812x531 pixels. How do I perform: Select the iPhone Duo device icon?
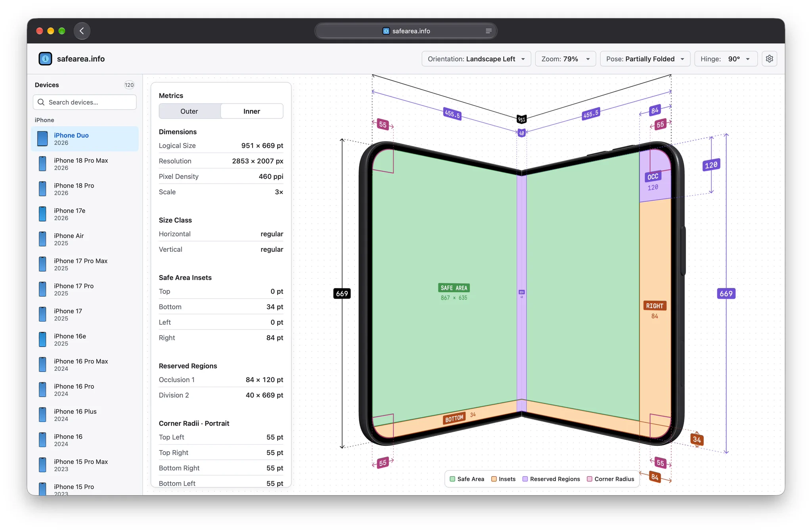coord(42,139)
